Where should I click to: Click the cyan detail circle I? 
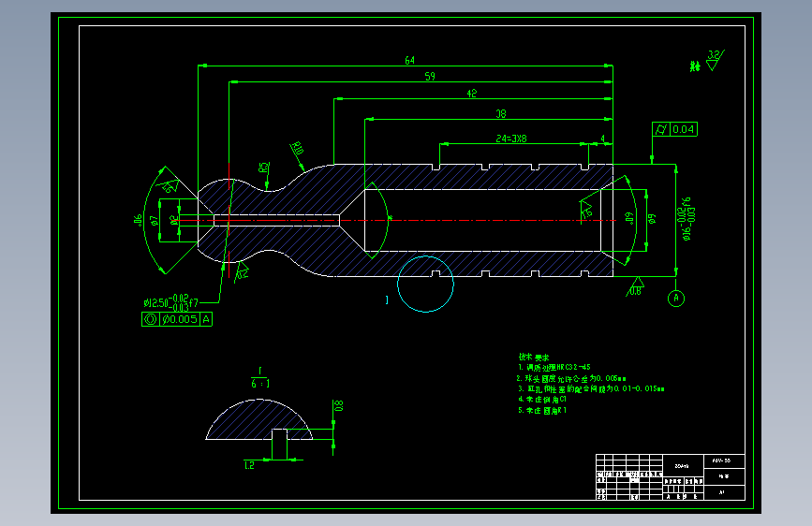click(426, 284)
